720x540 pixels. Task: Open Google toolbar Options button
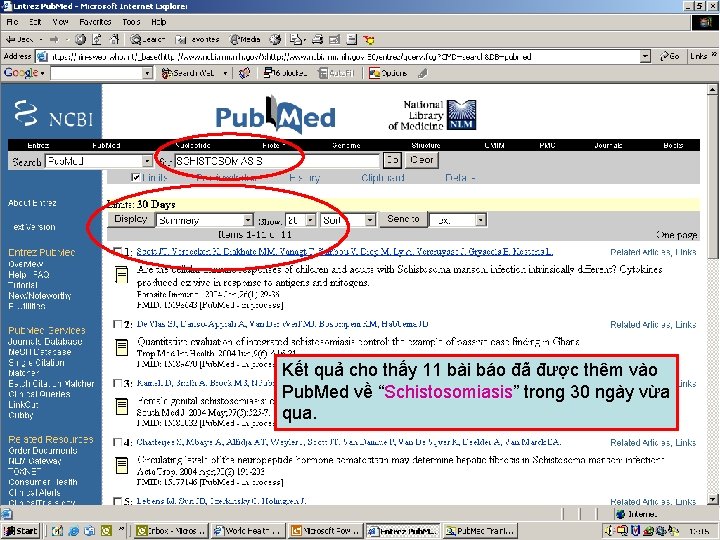coord(388,73)
